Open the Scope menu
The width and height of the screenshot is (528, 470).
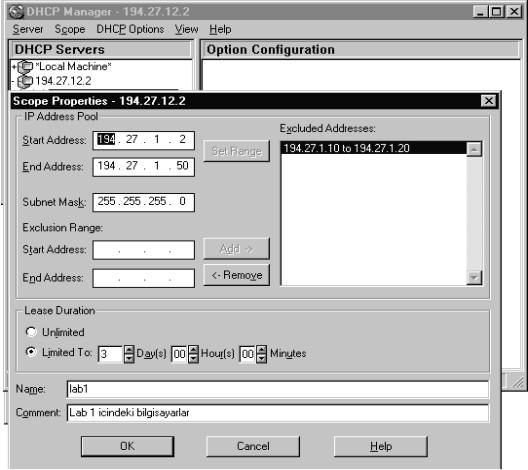tap(70, 29)
